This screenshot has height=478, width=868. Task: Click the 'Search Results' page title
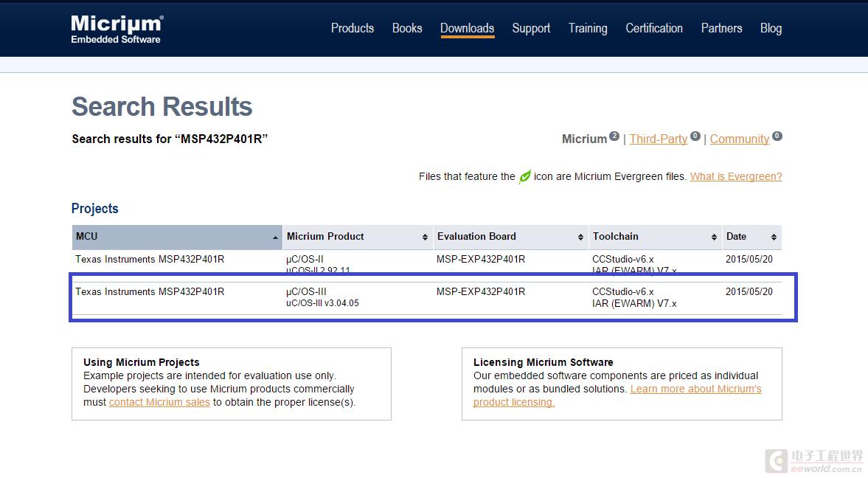pos(162,106)
